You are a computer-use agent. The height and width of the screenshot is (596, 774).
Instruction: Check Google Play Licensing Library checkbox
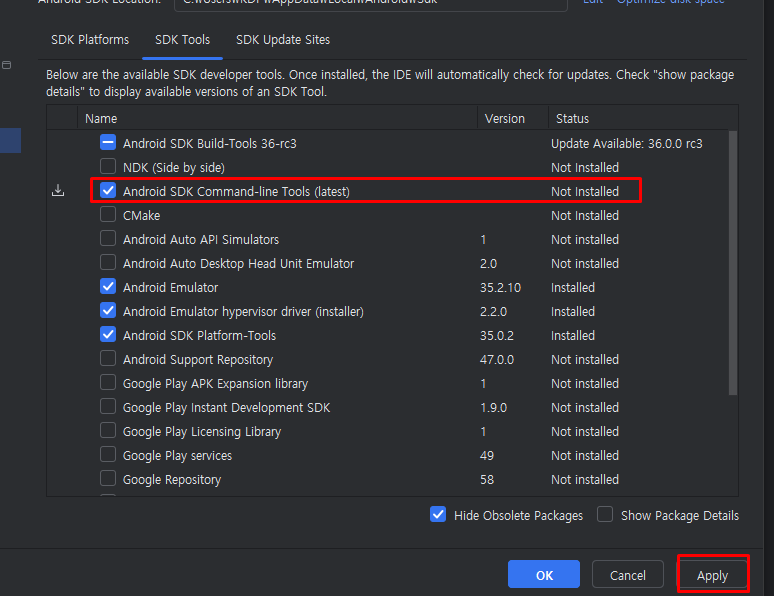point(108,431)
